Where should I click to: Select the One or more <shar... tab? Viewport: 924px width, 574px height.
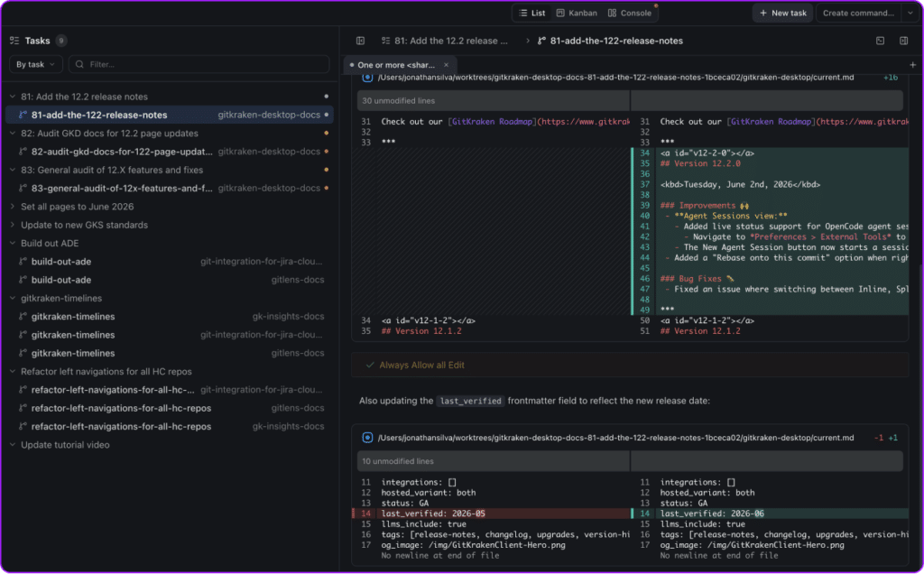point(396,65)
